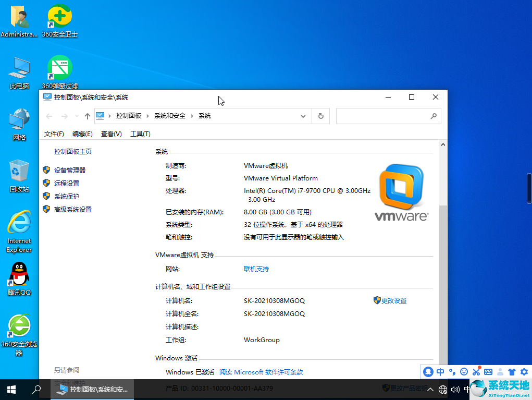Open the recent locations dropdown arrow
This screenshot has height=400, width=532.
click(77, 116)
